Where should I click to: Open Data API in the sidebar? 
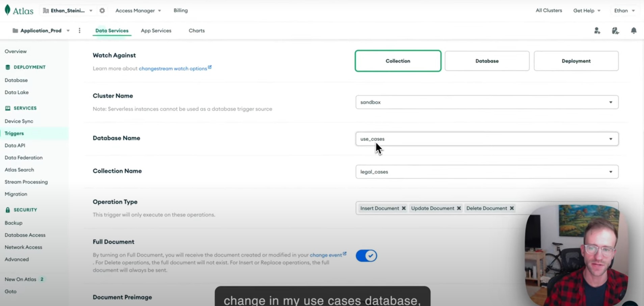(15, 145)
